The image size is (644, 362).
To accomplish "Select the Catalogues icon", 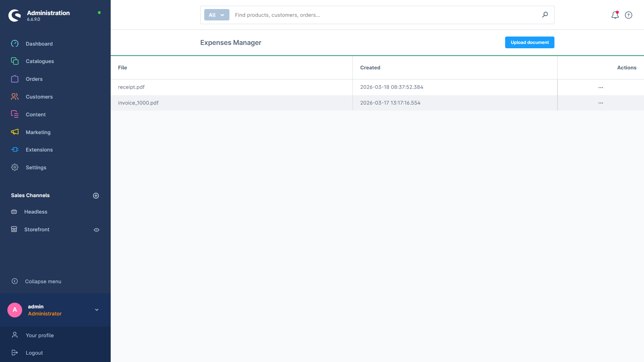I will 15,61.
